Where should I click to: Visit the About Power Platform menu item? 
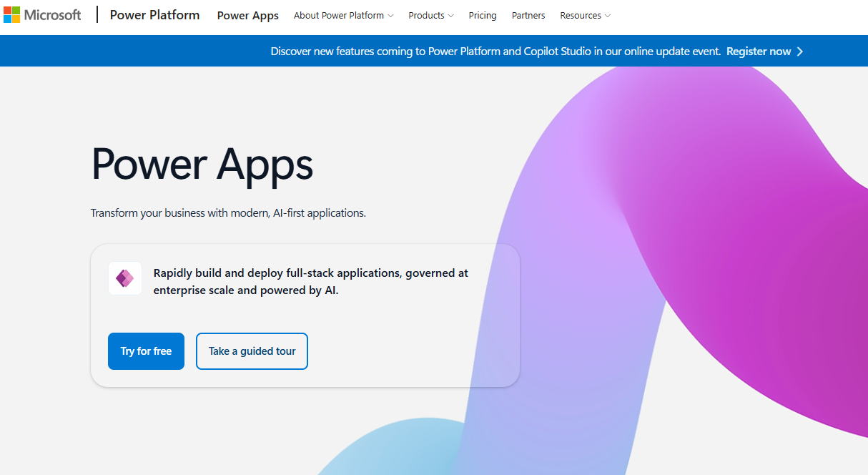coord(339,15)
